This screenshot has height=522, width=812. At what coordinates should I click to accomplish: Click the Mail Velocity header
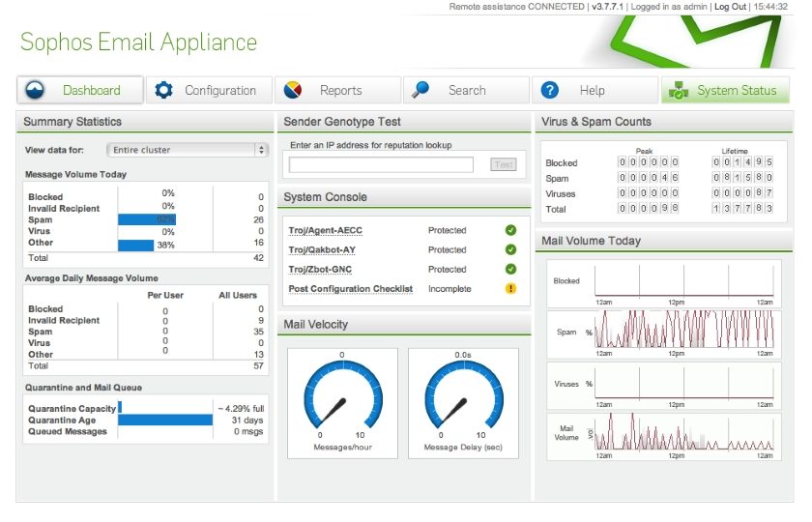pos(404,325)
